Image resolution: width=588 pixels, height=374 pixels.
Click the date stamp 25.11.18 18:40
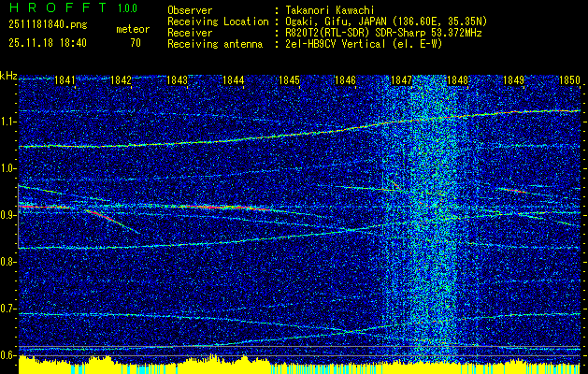click(48, 43)
